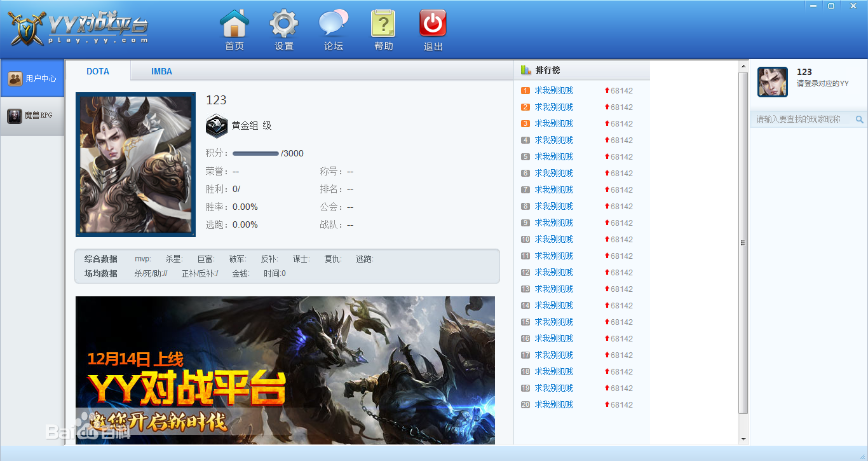Open the first-ranked player 求我别犯贱
This screenshot has height=461, width=868.
(x=553, y=90)
